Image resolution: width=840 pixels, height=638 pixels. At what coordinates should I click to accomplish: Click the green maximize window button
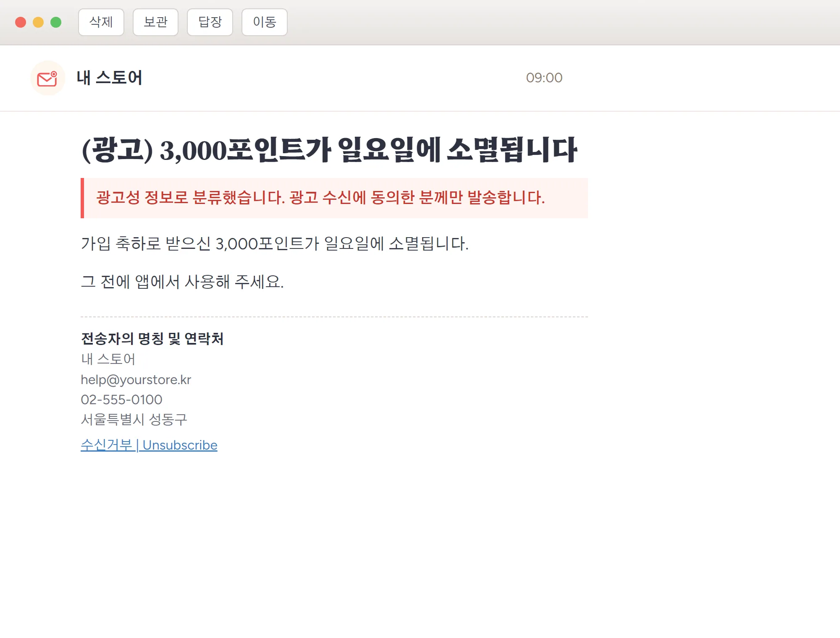(x=56, y=22)
